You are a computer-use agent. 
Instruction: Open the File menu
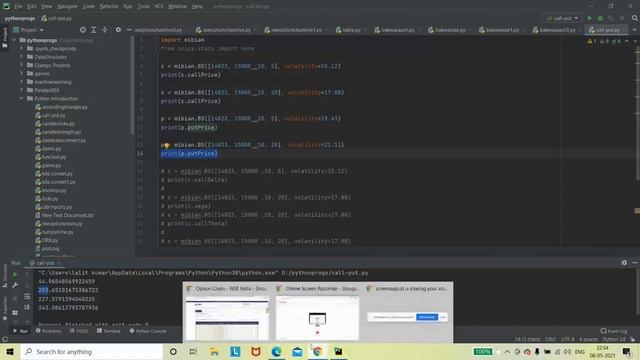click(x=18, y=6)
